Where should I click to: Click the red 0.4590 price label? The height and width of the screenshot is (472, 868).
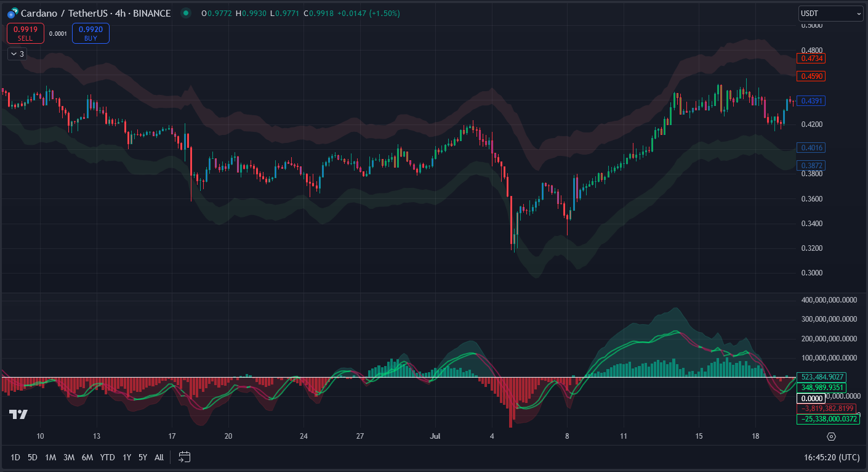810,76
